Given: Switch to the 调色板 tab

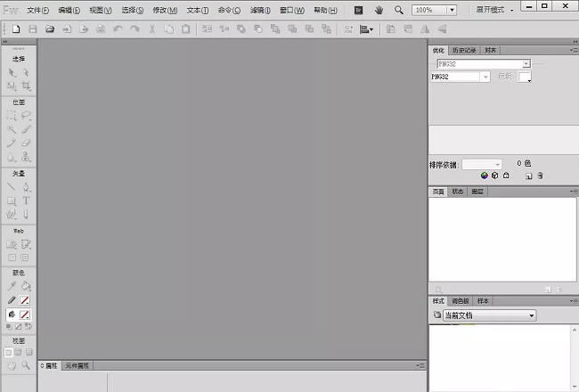Looking at the screenshot, I should coord(461,301).
